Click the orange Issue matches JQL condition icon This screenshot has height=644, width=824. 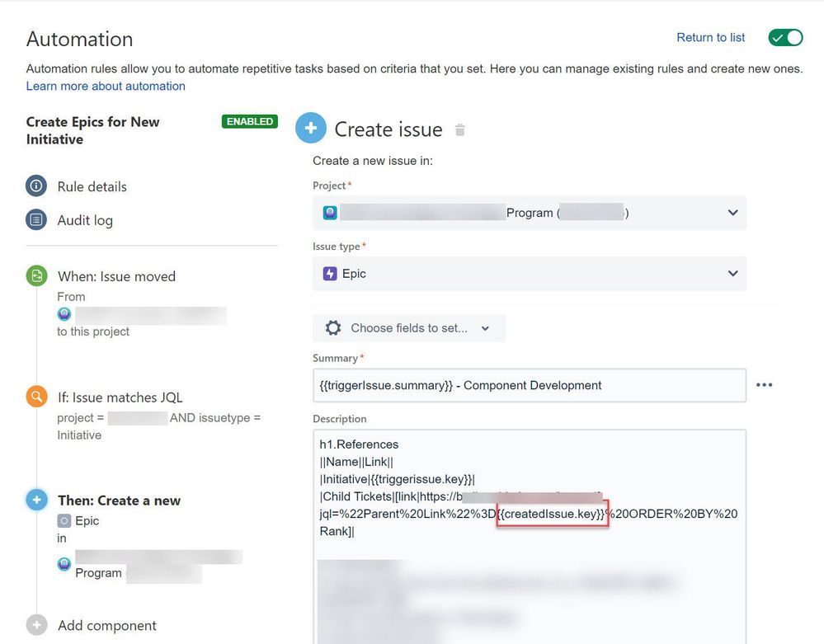coord(36,396)
